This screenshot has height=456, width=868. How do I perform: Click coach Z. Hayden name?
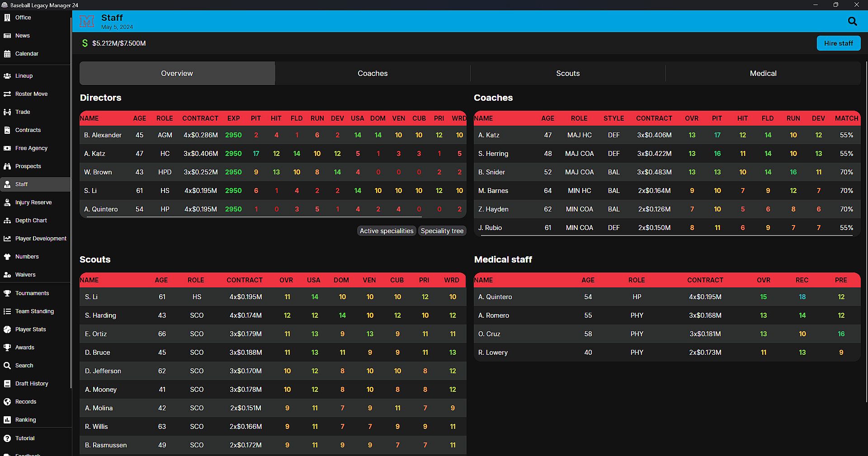pyautogui.click(x=493, y=209)
